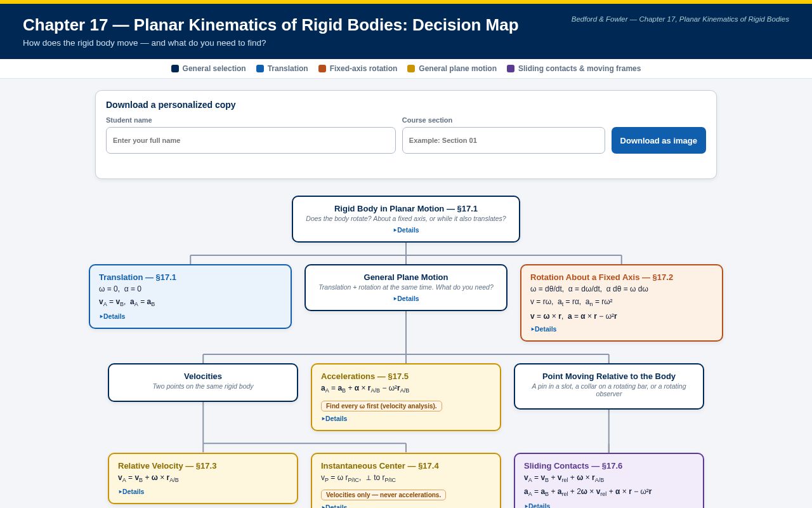Click the Download as image button
Viewport: 812px width, 508px height.
coord(658,140)
